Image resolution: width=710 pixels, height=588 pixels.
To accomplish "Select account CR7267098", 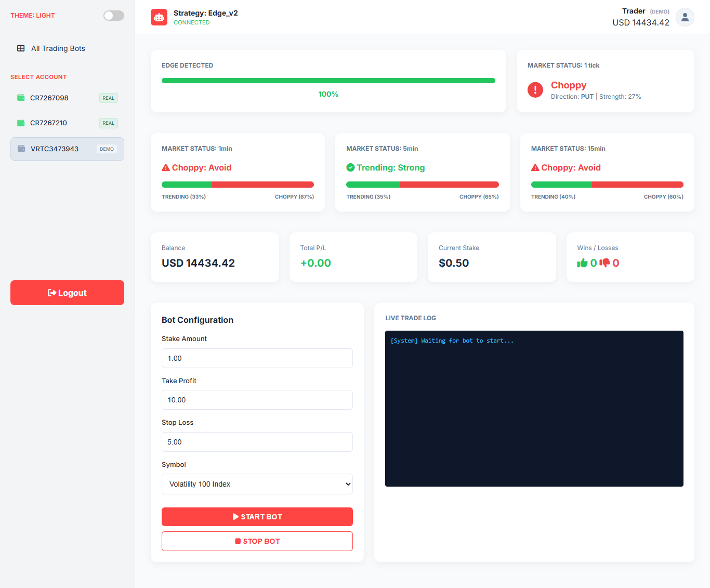I will tap(68, 98).
